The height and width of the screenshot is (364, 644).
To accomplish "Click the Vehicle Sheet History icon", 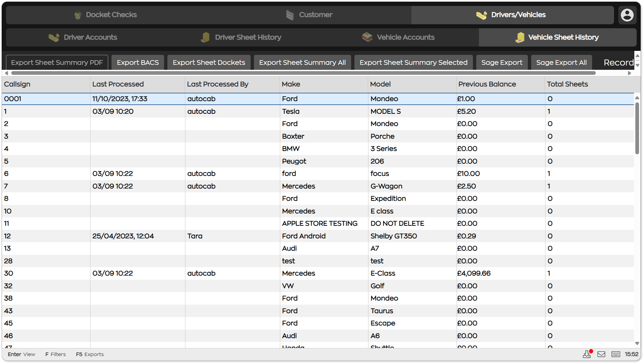I will [x=520, y=38].
